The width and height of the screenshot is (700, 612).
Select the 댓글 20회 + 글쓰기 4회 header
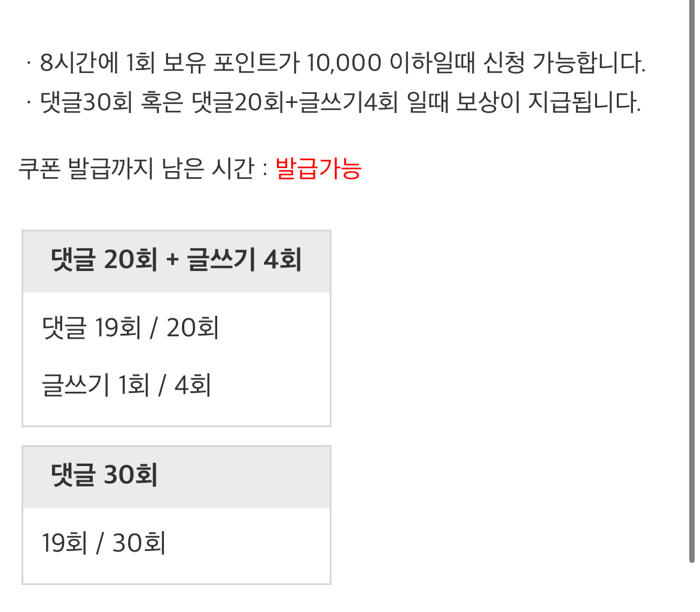[x=176, y=261]
